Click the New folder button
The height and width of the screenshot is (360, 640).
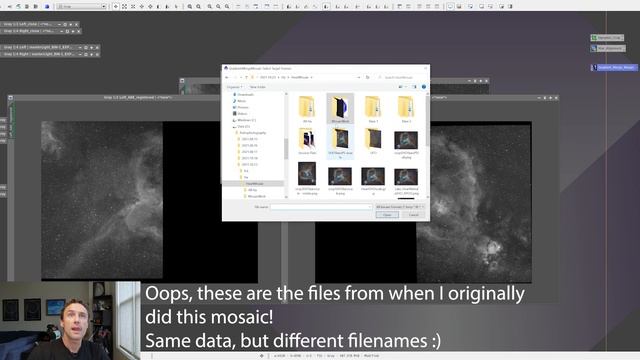coord(258,87)
